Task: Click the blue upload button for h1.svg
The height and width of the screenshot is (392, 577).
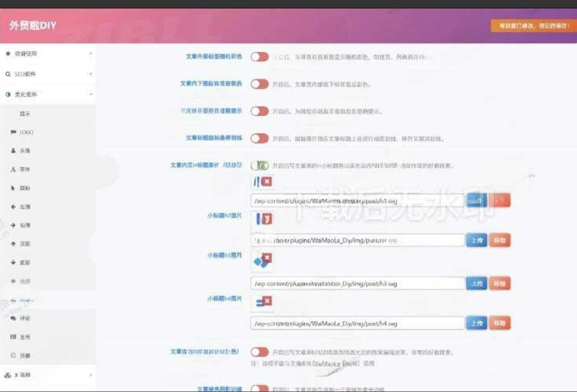Action: click(477, 201)
